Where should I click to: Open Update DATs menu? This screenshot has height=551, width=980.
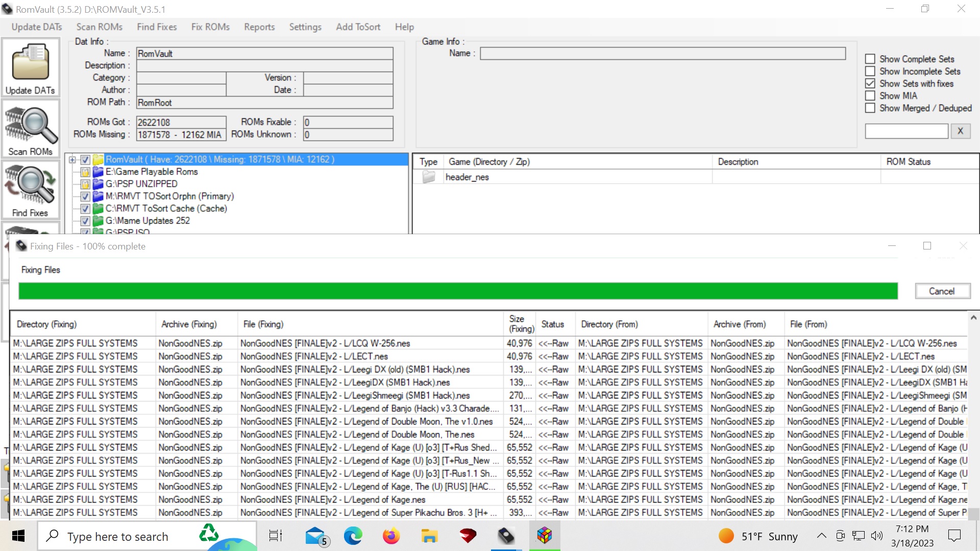point(37,27)
